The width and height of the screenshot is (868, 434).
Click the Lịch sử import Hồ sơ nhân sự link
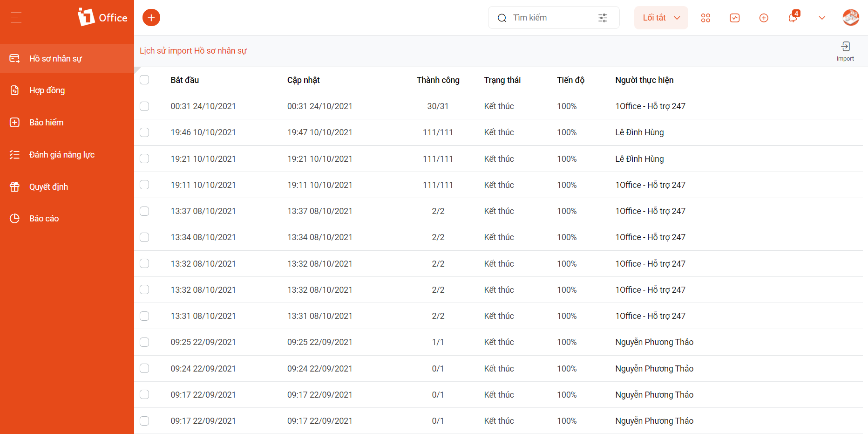193,51
